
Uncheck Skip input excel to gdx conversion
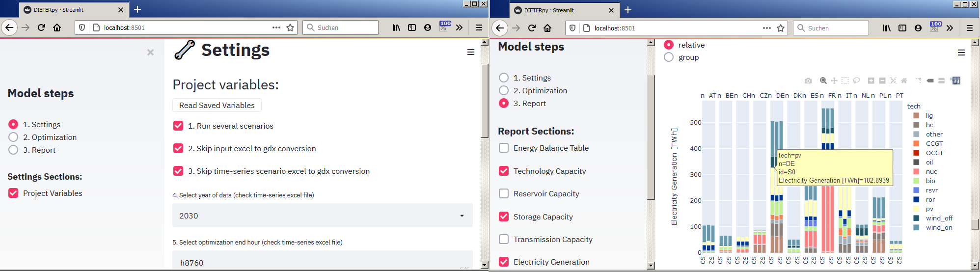point(178,148)
